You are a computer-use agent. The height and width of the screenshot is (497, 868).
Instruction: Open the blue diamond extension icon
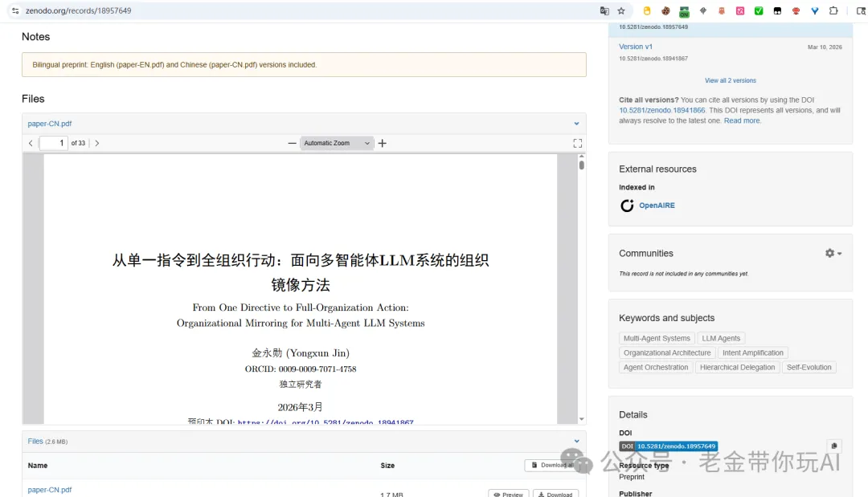tap(815, 10)
